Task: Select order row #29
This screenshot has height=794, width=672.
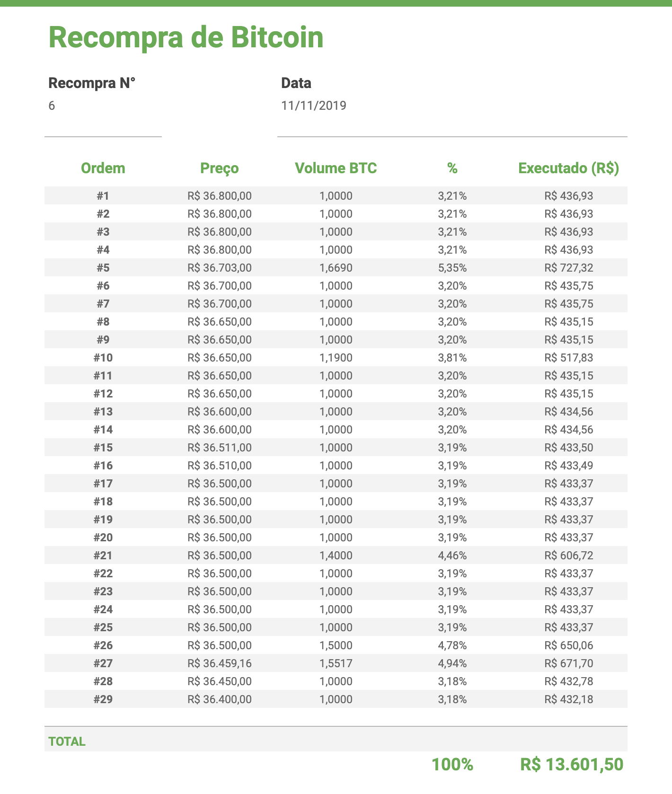Action: [x=336, y=699]
